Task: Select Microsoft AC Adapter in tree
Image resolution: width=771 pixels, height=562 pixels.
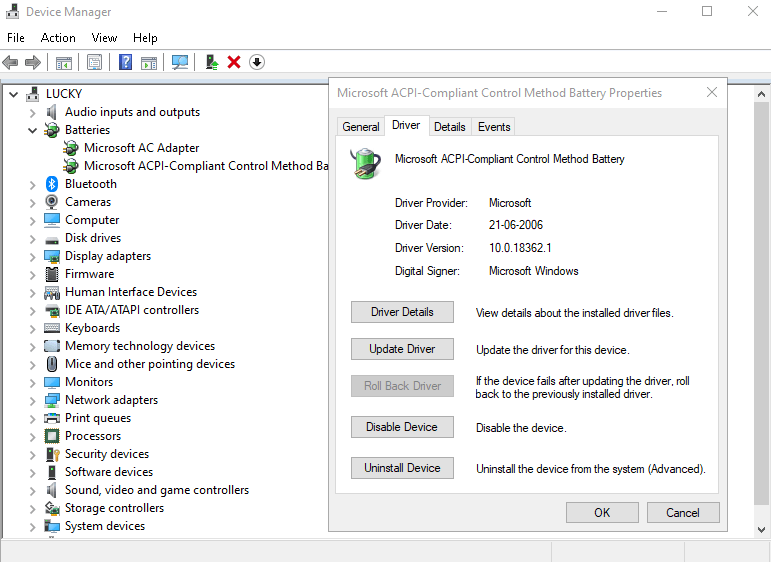Action: pos(141,148)
